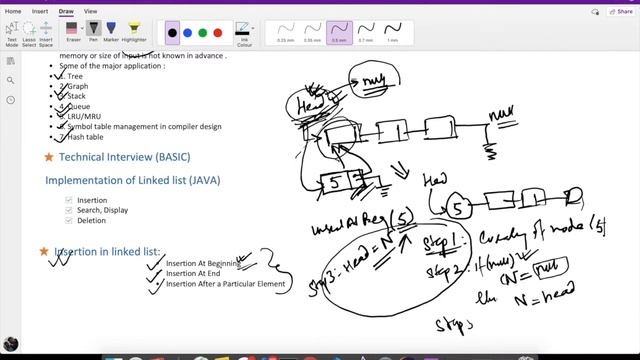Click the Insertion in linked list heading

[x=107, y=252]
